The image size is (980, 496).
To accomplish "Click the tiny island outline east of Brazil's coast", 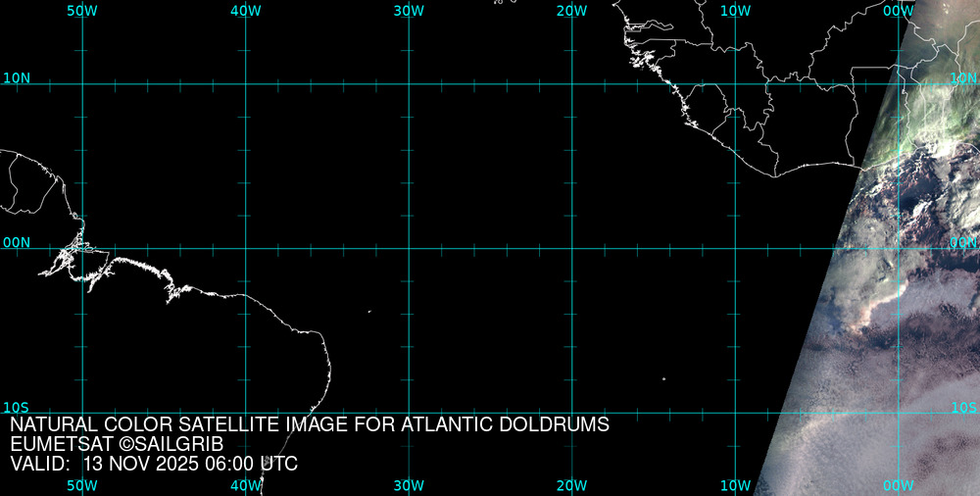I will pos(369,312).
